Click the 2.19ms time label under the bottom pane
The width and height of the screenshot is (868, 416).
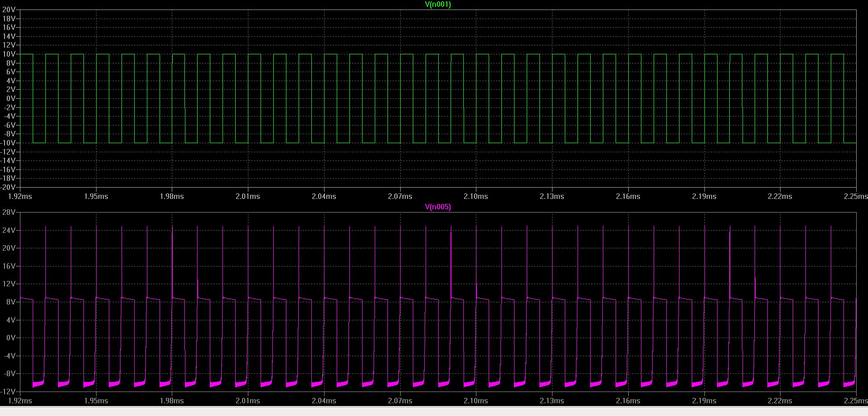704,401
